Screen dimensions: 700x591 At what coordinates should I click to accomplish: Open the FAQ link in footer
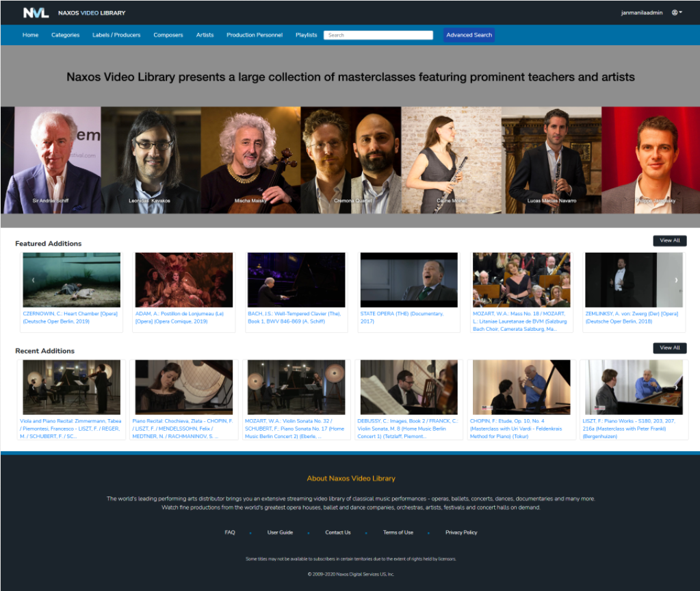click(x=229, y=532)
